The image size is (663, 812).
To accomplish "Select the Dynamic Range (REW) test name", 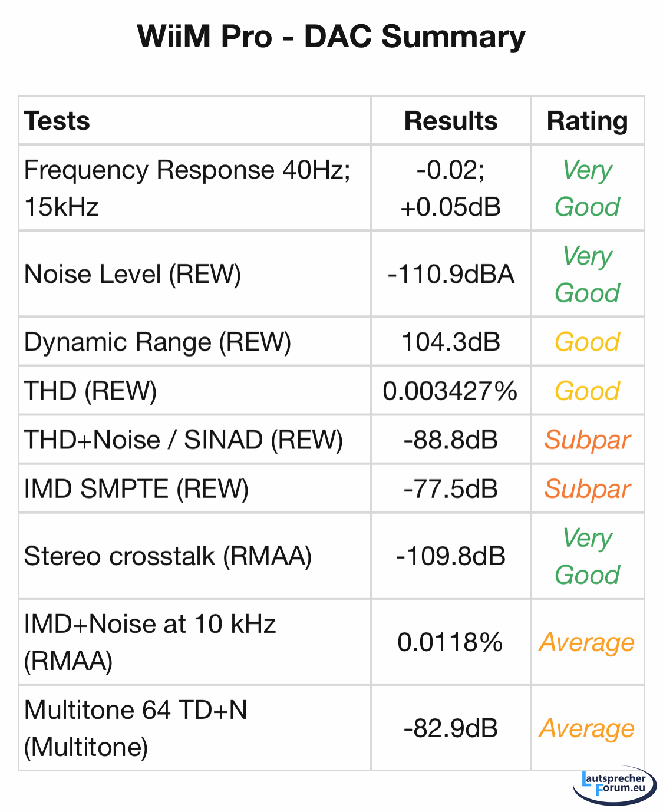I will coord(157,342).
